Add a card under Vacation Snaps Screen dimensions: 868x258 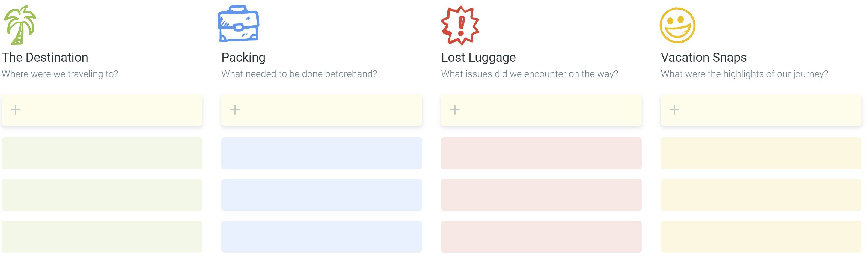674,110
